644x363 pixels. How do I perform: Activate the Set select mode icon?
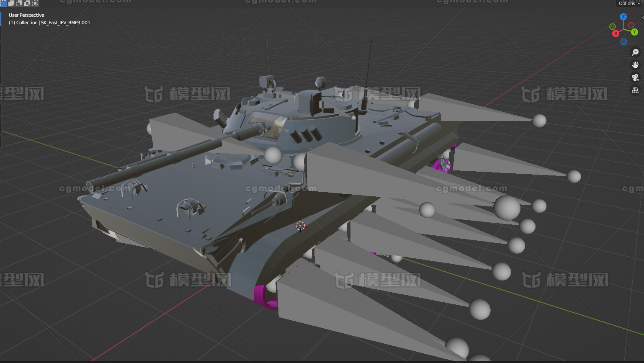[x=3, y=3]
